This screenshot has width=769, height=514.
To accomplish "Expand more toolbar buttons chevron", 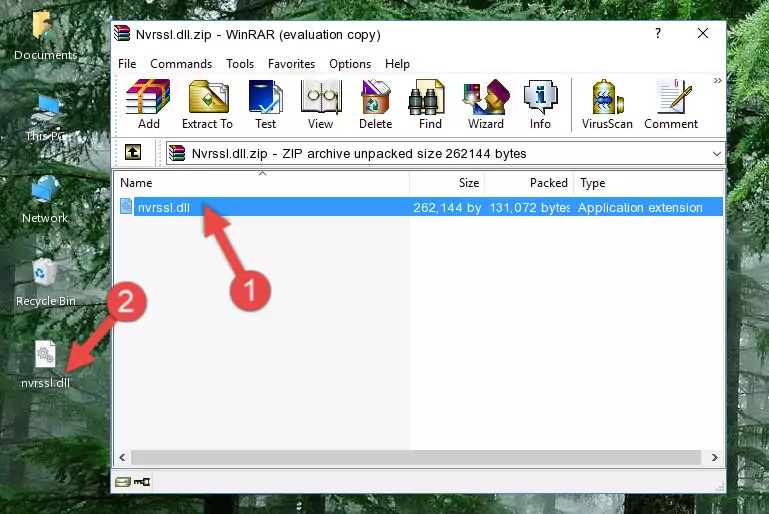I will 718,80.
